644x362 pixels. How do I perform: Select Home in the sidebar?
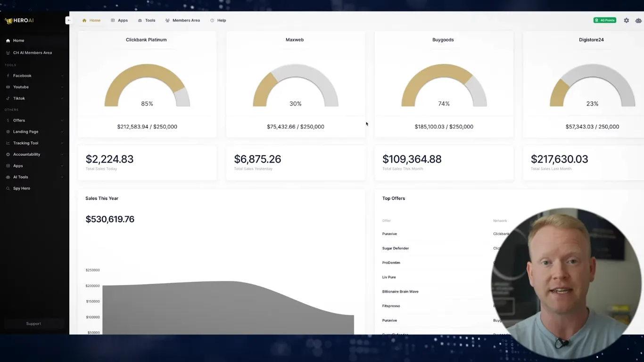pyautogui.click(x=34, y=41)
